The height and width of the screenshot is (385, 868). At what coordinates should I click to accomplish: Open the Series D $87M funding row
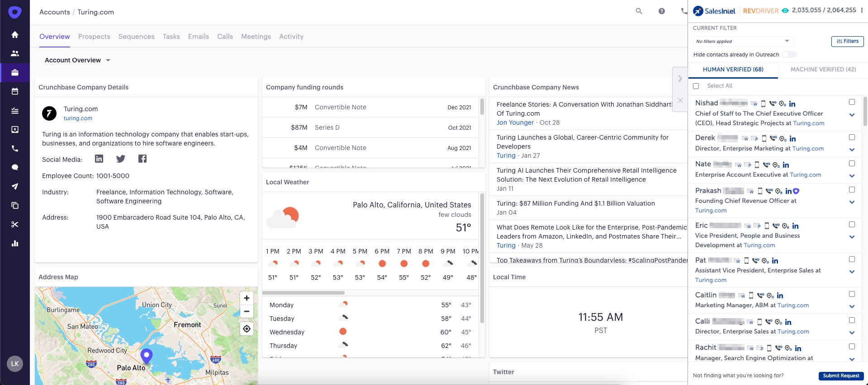pyautogui.click(x=370, y=127)
